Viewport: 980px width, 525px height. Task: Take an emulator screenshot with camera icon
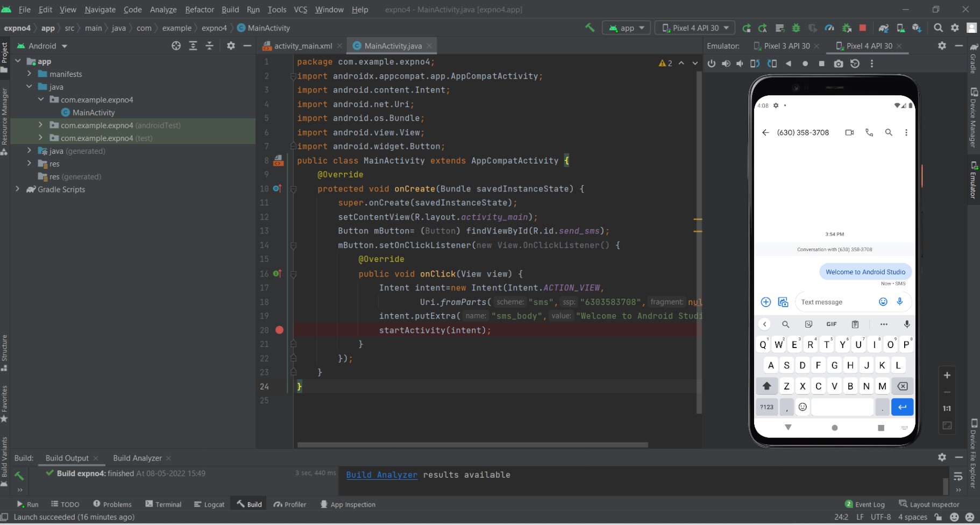[x=839, y=63]
